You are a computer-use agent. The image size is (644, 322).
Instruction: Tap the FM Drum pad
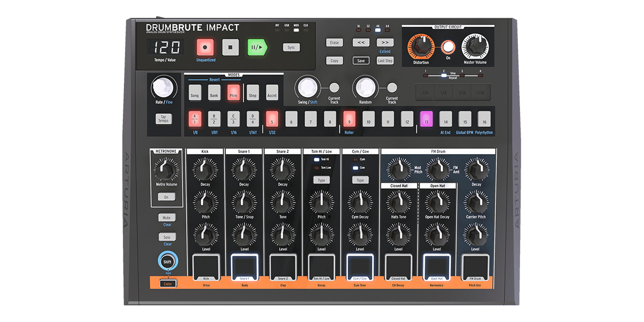(475, 265)
